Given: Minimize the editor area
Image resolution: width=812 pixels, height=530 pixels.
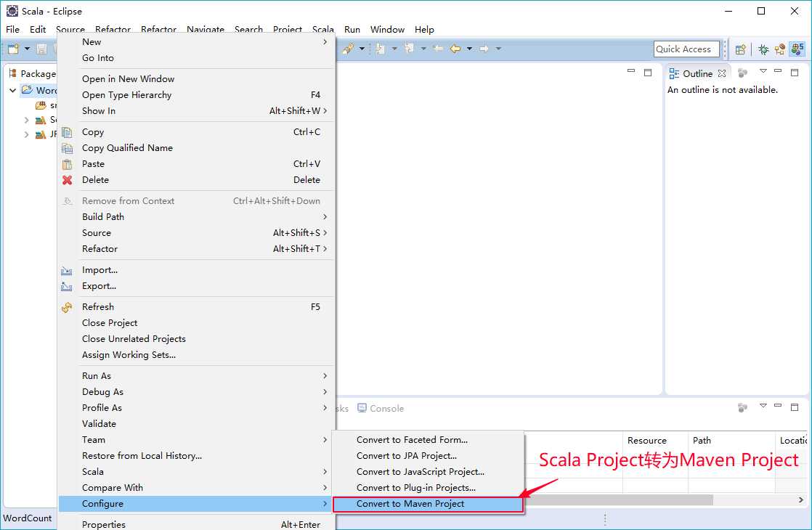Looking at the screenshot, I should tap(630, 71).
